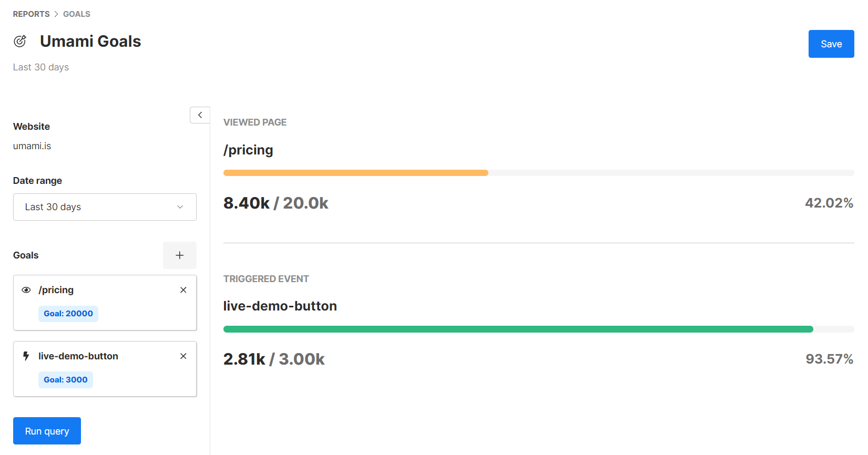Viewport: 868px width, 455px height.
Task: Select GOALS in the breadcrumb trail
Action: pyautogui.click(x=76, y=14)
